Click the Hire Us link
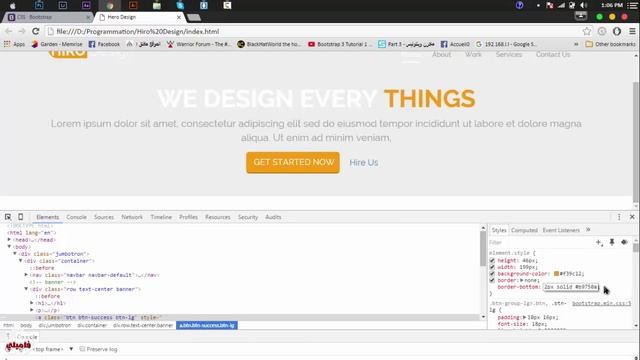The height and width of the screenshot is (360, 640). (x=364, y=162)
